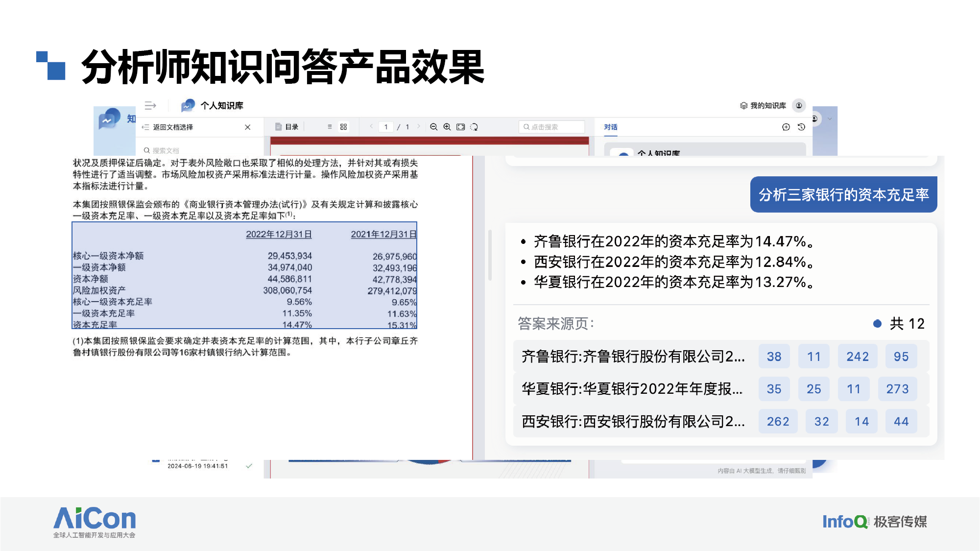This screenshot has width=980, height=551.
Task: Toggle the sidebar collapse menu icon
Action: [x=150, y=105]
